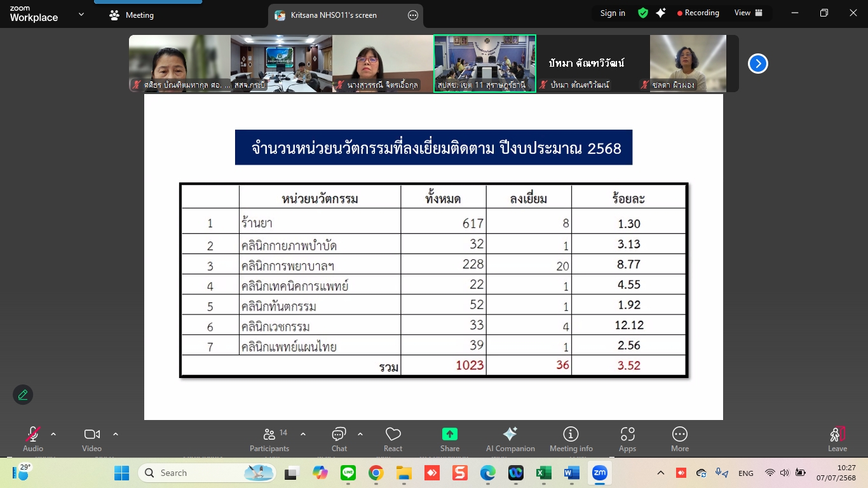Open Excel from the Windows taskbar
The height and width of the screenshot is (488, 868).
(543, 473)
